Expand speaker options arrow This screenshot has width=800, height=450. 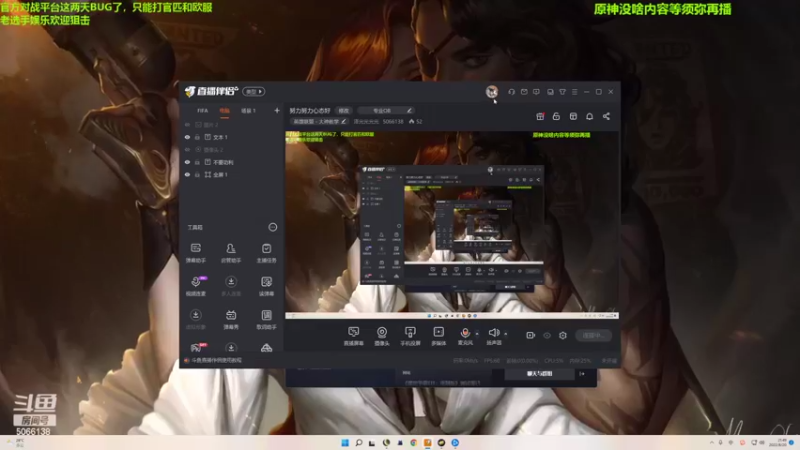506,334
